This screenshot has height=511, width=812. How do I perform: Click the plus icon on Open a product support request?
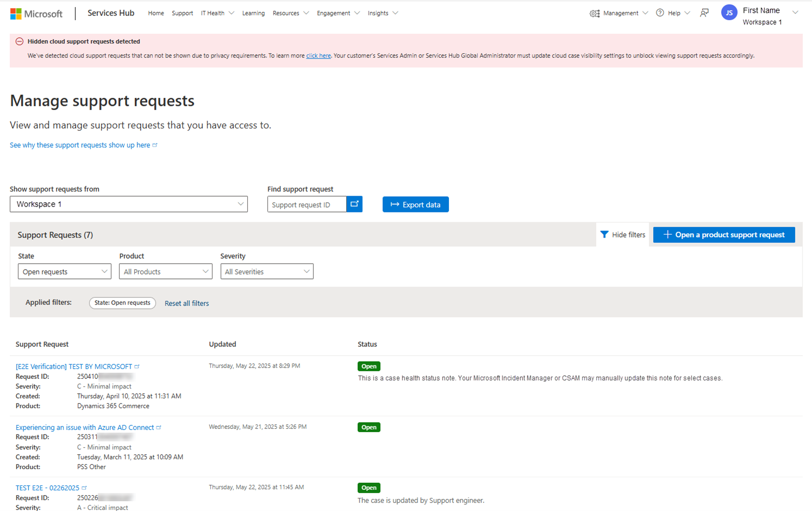[x=667, y=234]
